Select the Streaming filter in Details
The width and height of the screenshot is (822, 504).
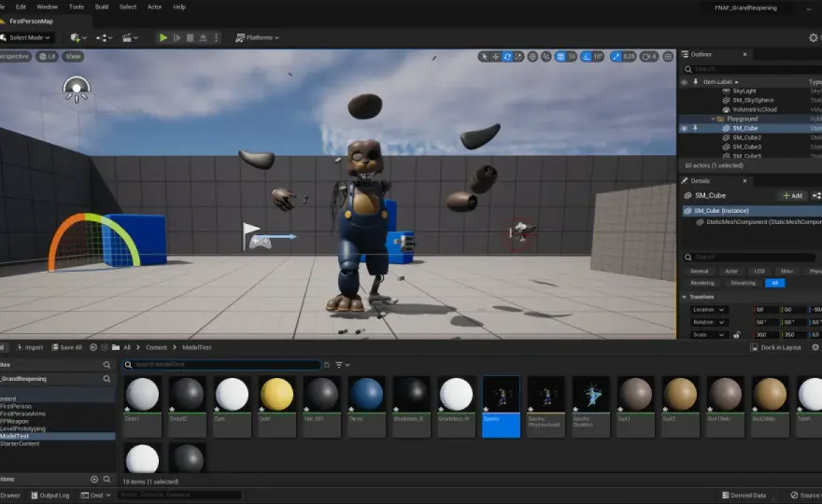coord(743,283)
